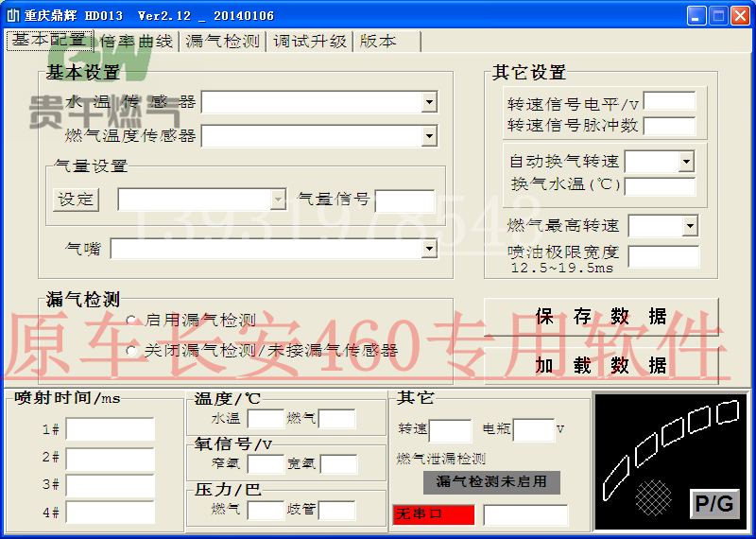Click the 燃气 temperature field

[337, 419]
